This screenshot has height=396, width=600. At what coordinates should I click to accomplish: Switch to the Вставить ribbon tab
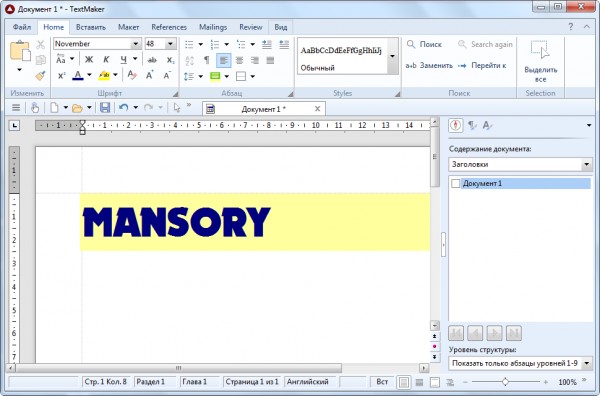[91, 27]
